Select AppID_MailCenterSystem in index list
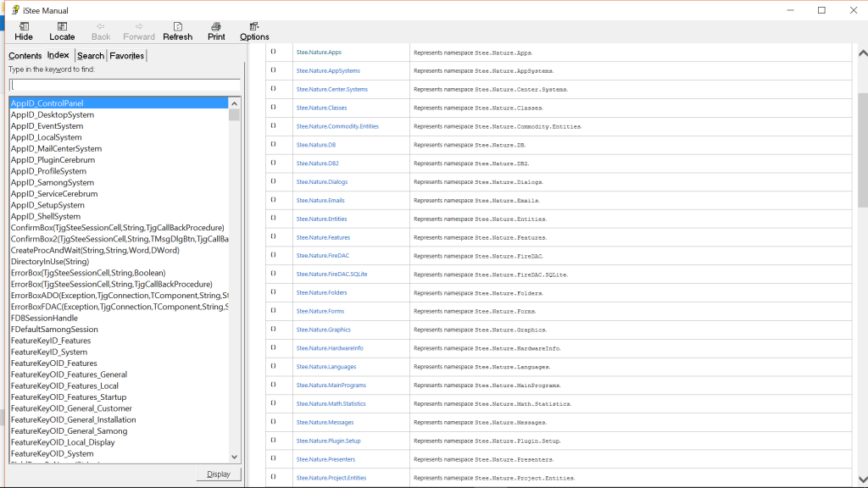The width and height of the screenshot is (868, 488). point(56,149)
